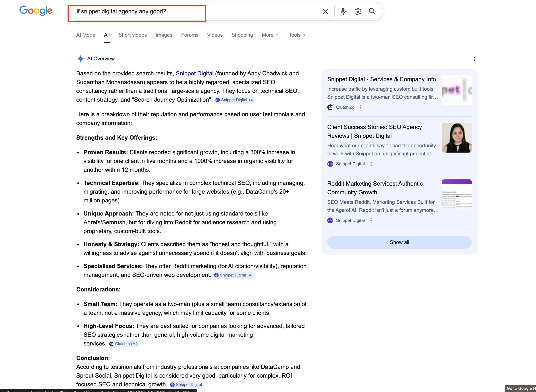
Task: Open Google Lens image search icon
Action: (358, 11)
